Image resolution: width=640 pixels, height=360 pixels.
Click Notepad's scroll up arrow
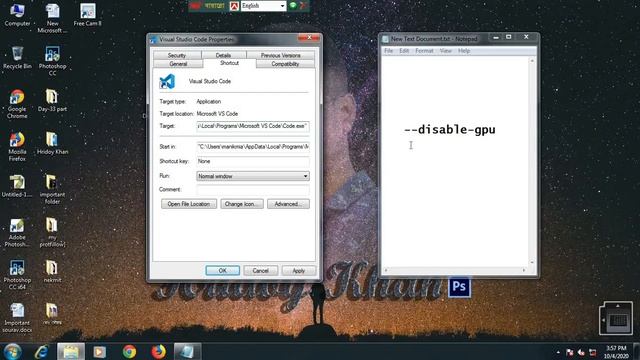[x=532, y=61]
